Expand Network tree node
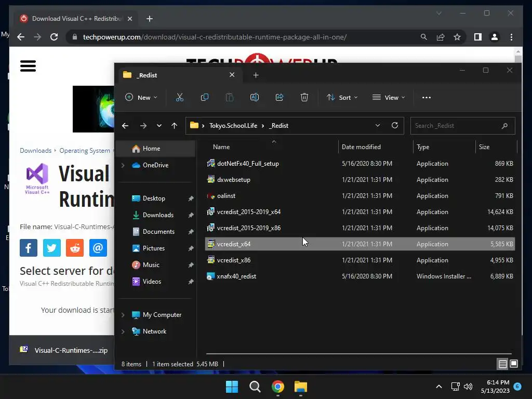The height and width of the screenshot is (399, 532). 123,331
